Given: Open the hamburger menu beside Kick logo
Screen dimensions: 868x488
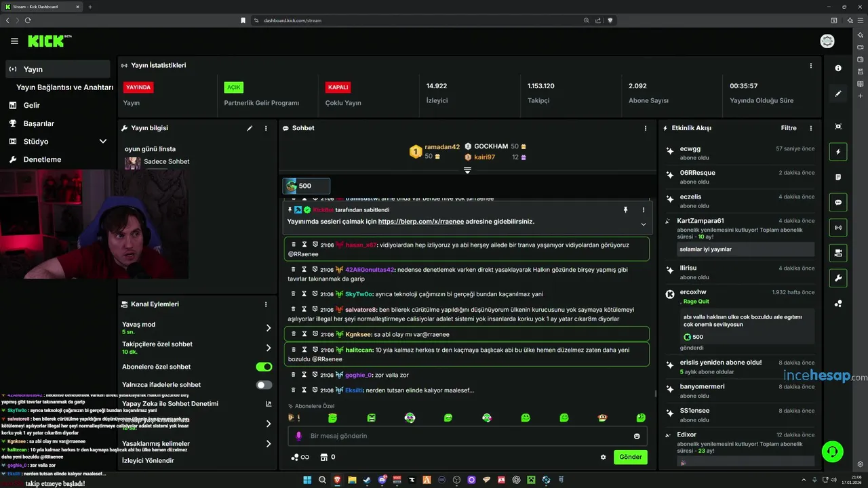Looking at the screenshot, I should pyautogui.click(x=14, y=41).
